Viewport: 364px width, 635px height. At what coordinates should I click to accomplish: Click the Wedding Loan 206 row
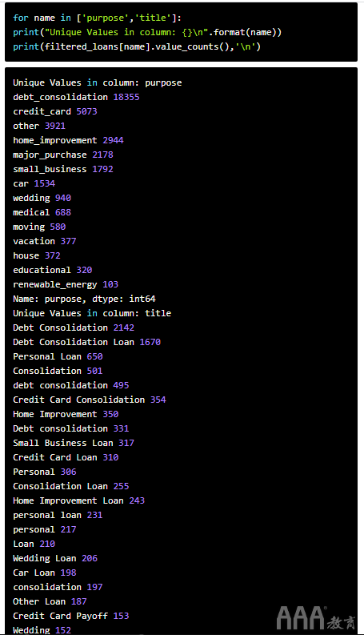click(55, 558)
